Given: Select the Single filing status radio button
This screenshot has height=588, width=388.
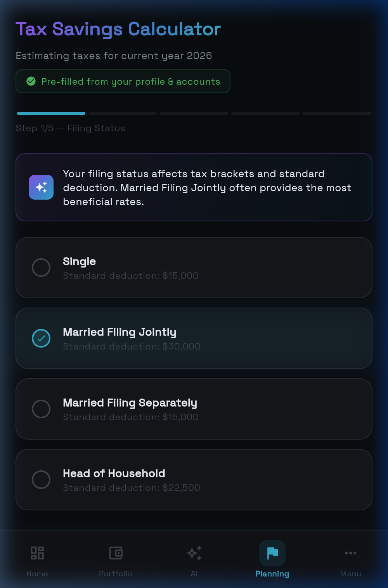Looking at the screenshot, I should tap(41, 268).
